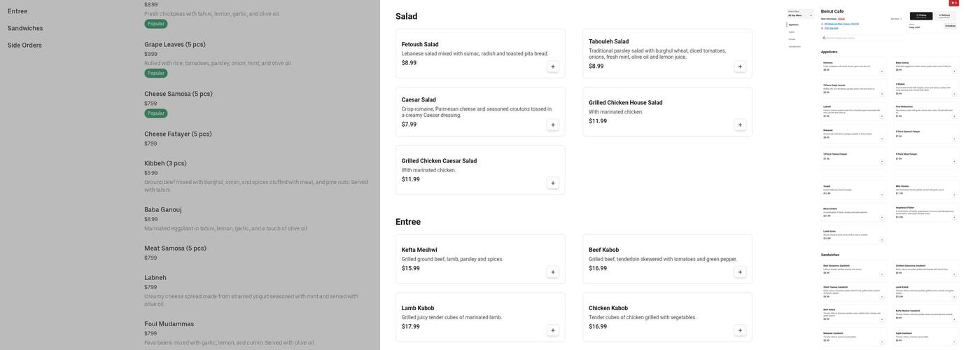This screenshot has height=350, width=980.
Task: Open the red cart icon at top right
Action: tap(954, 3)
